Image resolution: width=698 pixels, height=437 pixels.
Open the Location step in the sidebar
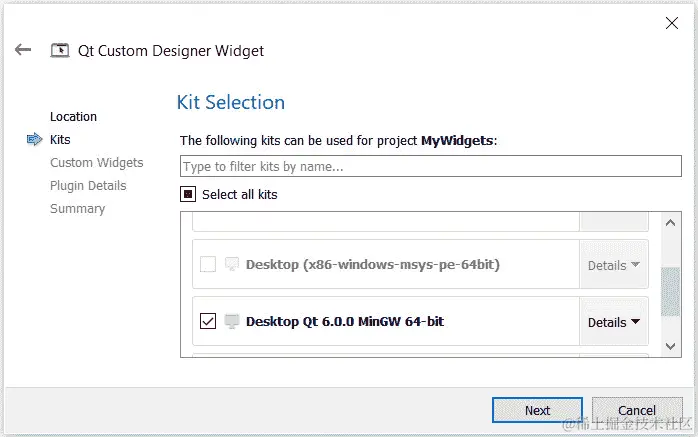tap(73, 117)
